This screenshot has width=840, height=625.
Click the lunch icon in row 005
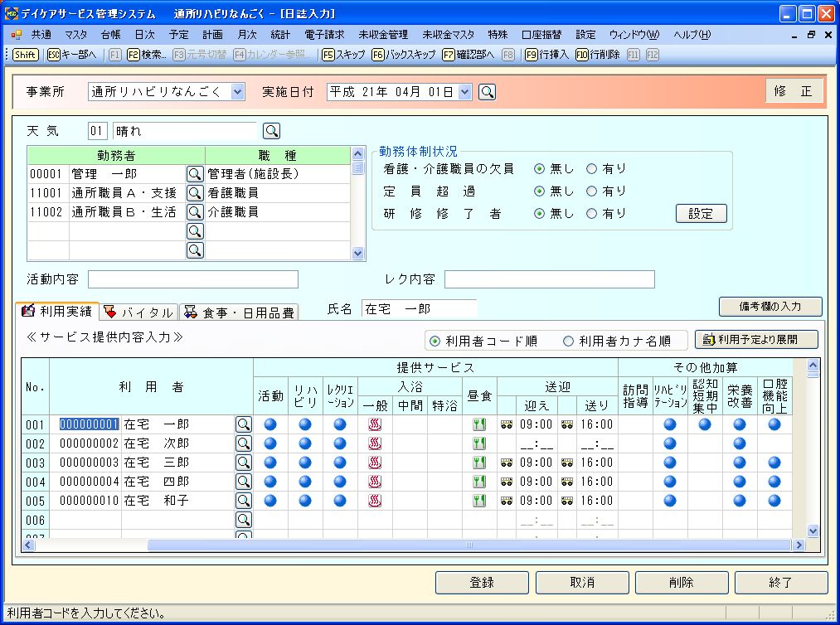point(478,501)
